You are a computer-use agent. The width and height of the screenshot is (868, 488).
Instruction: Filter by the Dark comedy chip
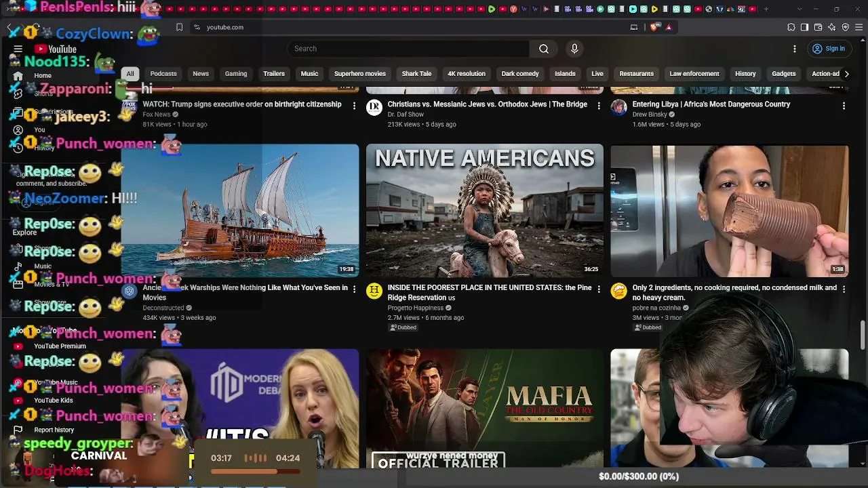tap(520, 74)
